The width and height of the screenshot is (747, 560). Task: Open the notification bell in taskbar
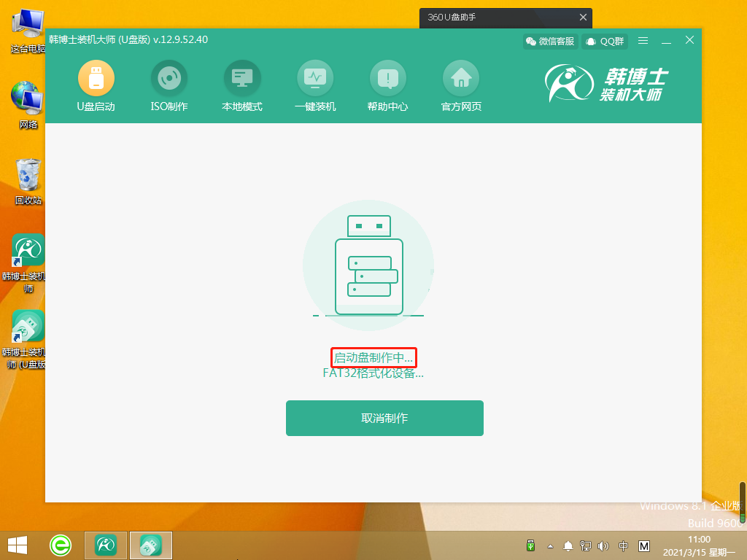pos(568,545)
